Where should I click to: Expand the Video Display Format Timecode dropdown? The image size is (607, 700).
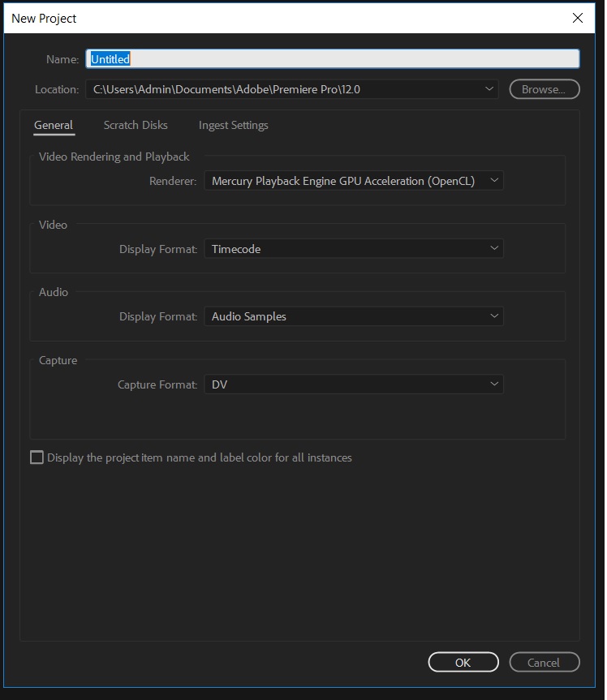point(353,249)
